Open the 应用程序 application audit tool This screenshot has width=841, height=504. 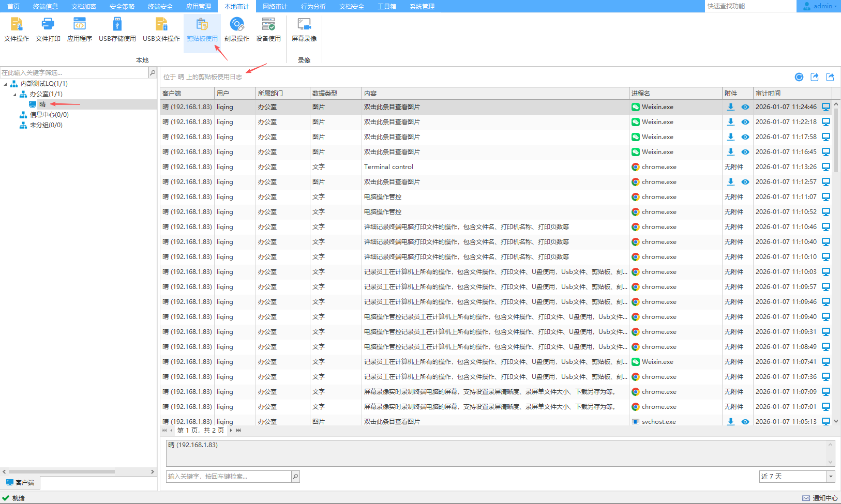(80, 29)
